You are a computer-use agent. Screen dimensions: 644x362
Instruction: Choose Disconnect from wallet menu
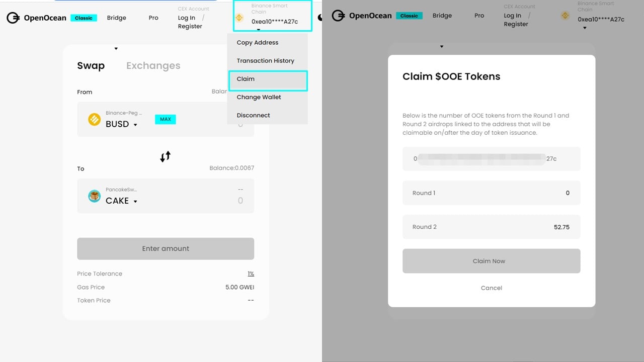[267, 115]
